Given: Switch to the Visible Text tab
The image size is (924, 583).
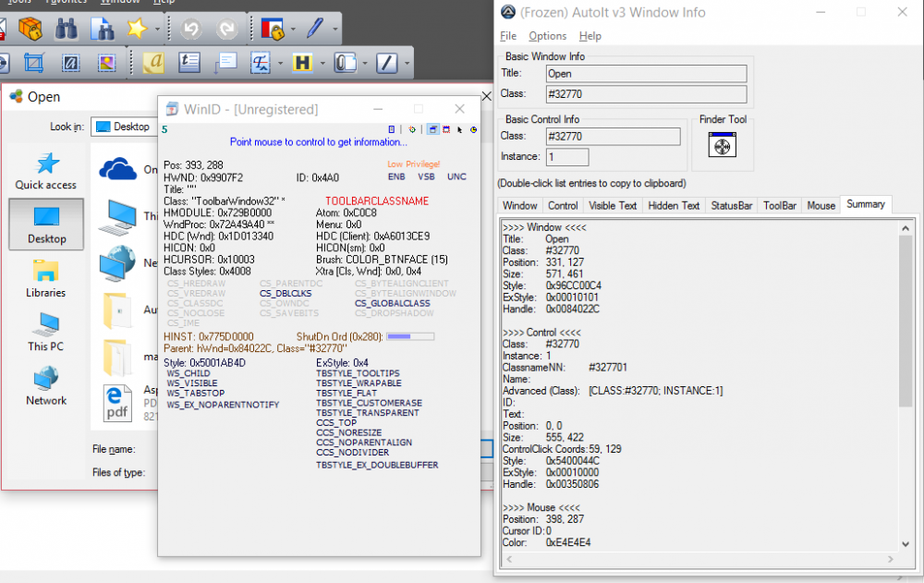Looking at the screenshot, I should point(613,206).
